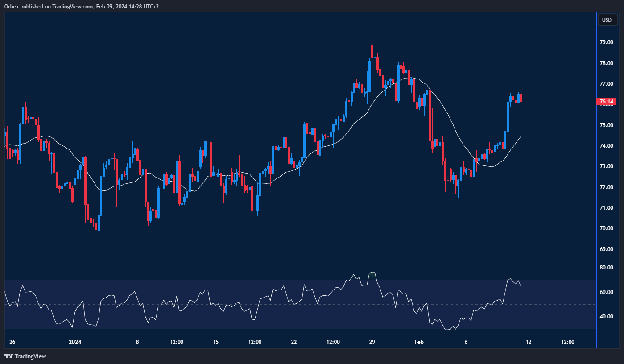624x364 pixels.
Task: Select the 70.00 level on price axis
Action: click(606, 228)
